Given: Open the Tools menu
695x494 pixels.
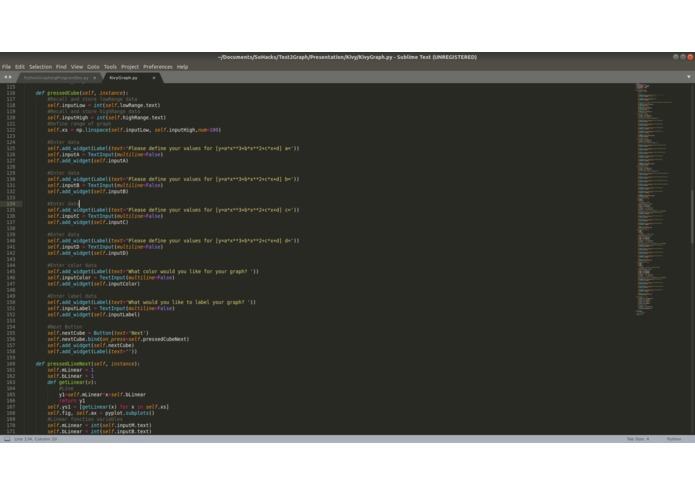Looking at the screenshot, I should (x=110, y=67).
